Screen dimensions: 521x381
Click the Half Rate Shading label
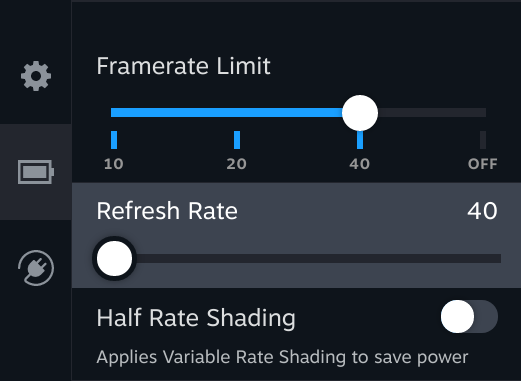point(196,318)
